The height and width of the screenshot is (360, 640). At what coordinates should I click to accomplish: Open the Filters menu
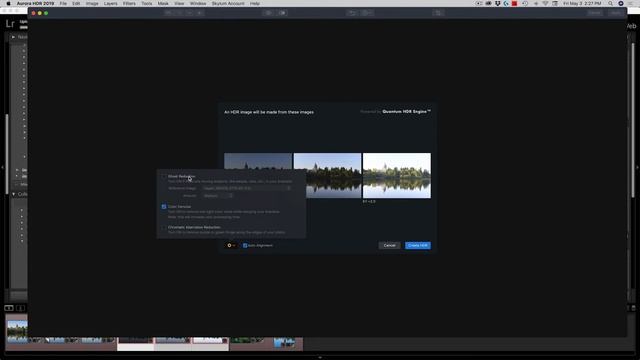(129, 3)
